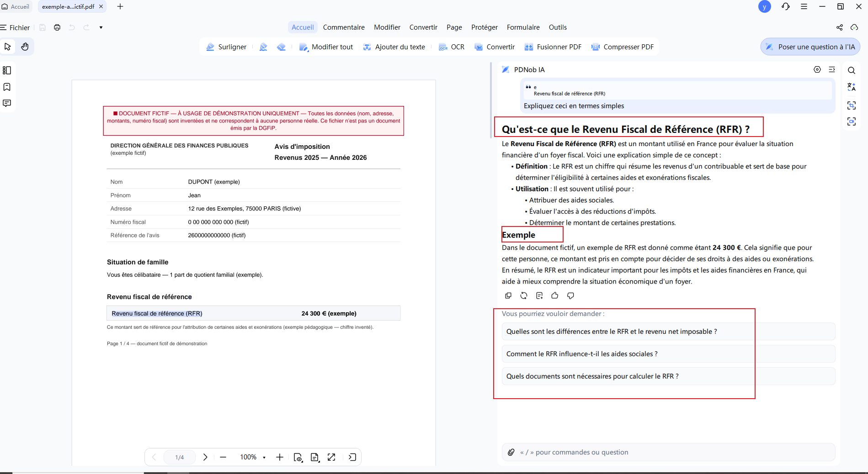Open the comments sidebar panel
This screenshot has width=868, height=474.
7,103
